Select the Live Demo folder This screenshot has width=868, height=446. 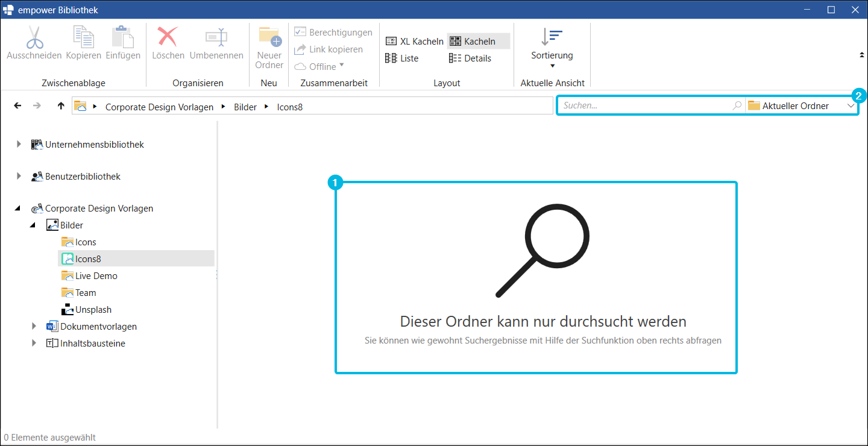(x=89, y=276)
